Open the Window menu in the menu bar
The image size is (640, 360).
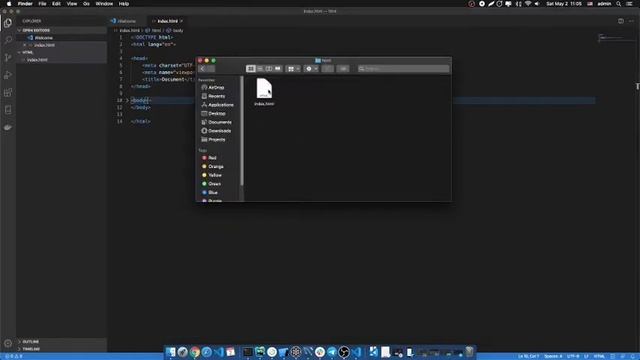point(104,4)
